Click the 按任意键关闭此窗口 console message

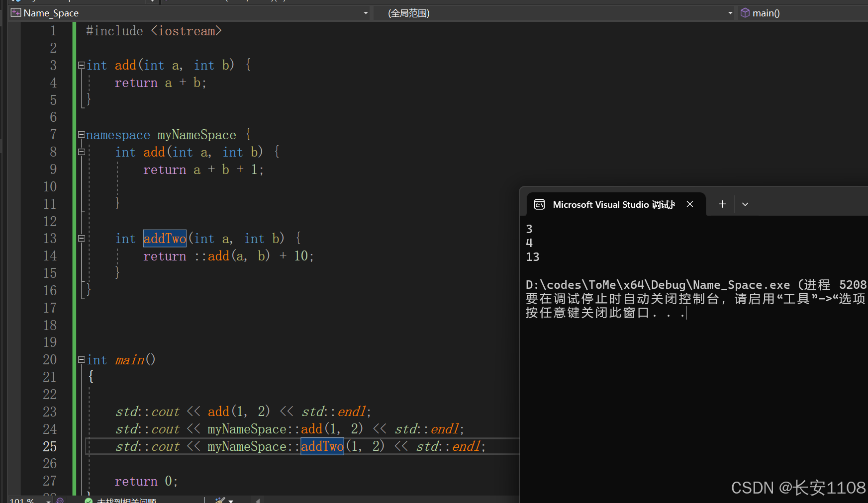click(x=606, y=313)
